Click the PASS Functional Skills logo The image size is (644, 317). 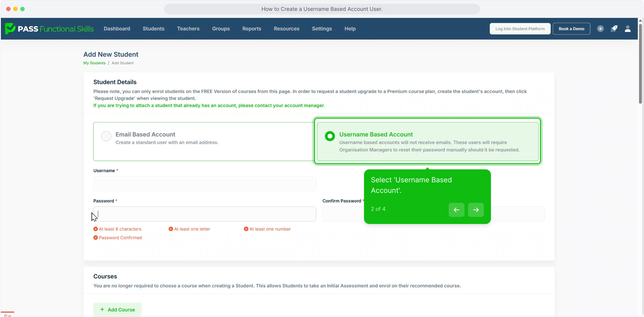[x=49, y=29]
